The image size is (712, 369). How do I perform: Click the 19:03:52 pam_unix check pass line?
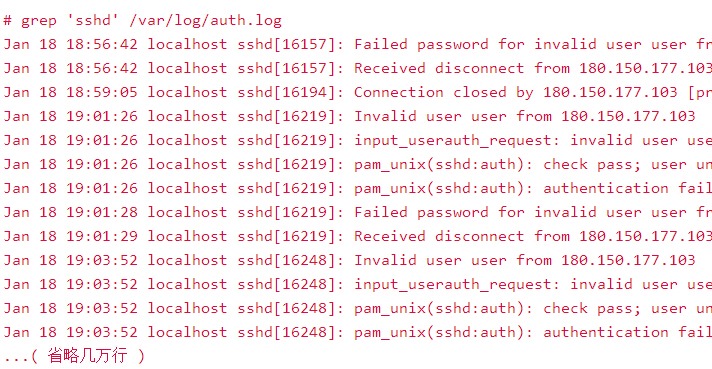pos(358,309)
